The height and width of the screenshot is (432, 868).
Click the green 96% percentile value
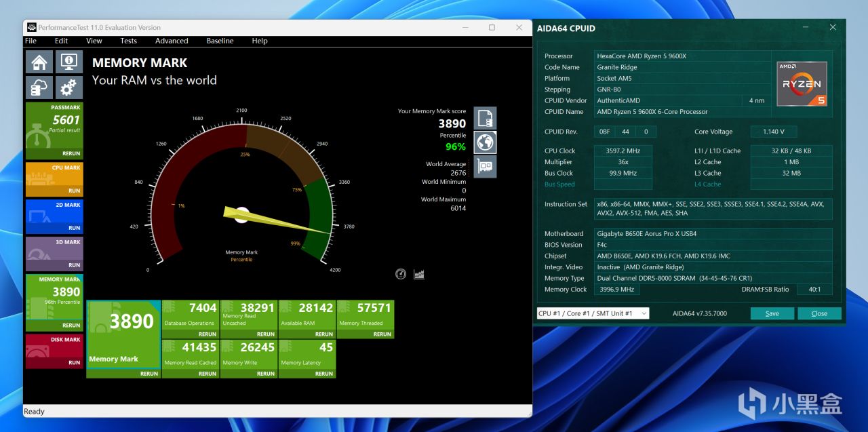point(456,146)
